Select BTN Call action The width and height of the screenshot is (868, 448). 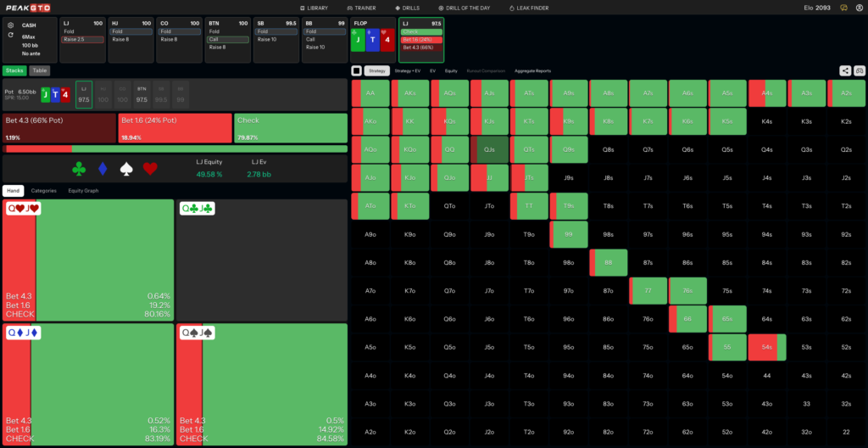tap(228, 39)
